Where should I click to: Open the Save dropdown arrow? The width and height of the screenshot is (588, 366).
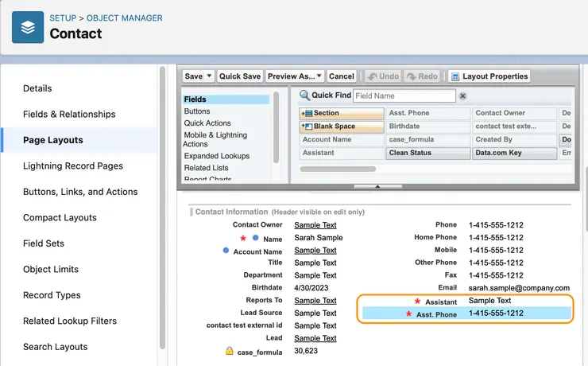(x=210, y=76)
